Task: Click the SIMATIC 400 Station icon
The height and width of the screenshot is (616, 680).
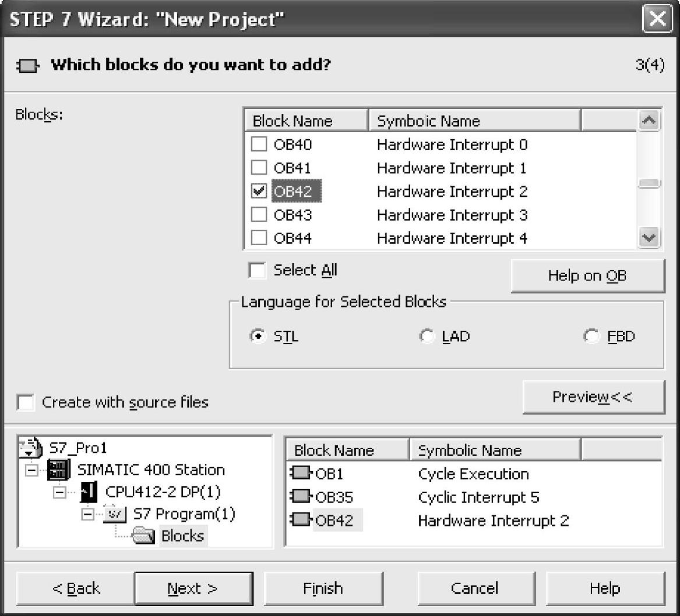Action: pos(58,470)
